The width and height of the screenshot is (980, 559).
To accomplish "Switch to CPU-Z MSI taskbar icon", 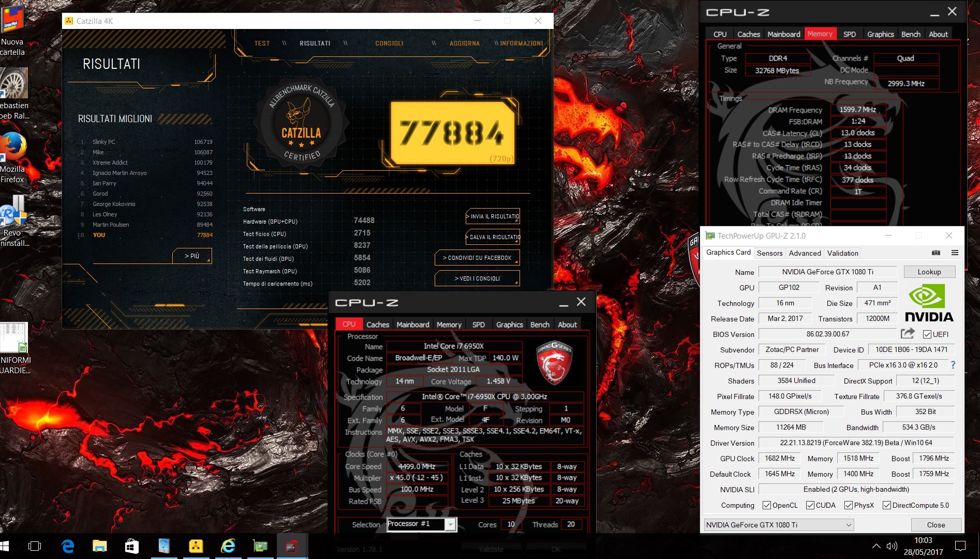I will pos(292,546).
